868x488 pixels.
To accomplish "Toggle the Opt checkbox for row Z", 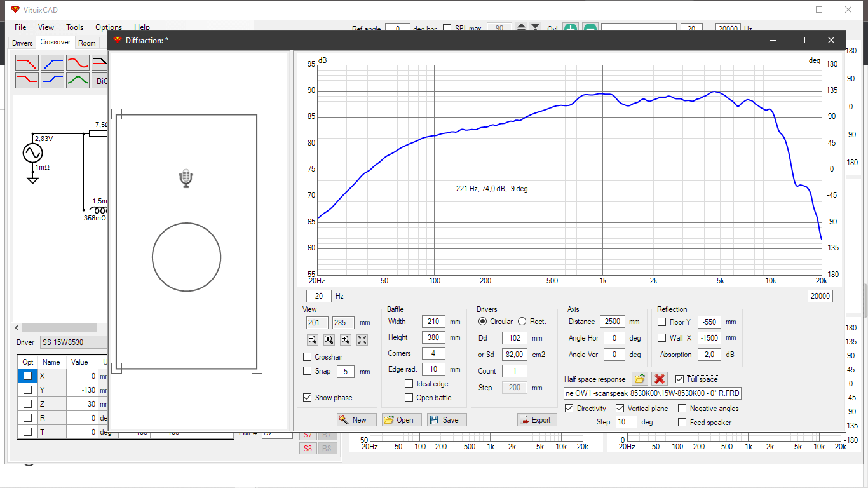I will tap(27, 403).
